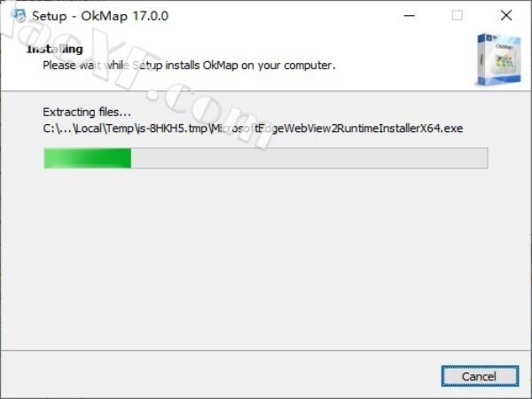532x399 pixels.
Task: Click the 'Setup - OkMap 17.0.0' title
Action: tap(100, 16)
